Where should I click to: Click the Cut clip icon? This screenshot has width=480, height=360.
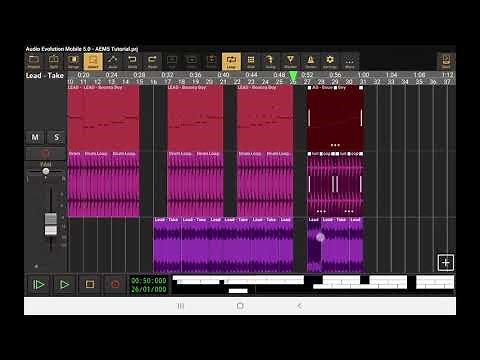(172, 62)
